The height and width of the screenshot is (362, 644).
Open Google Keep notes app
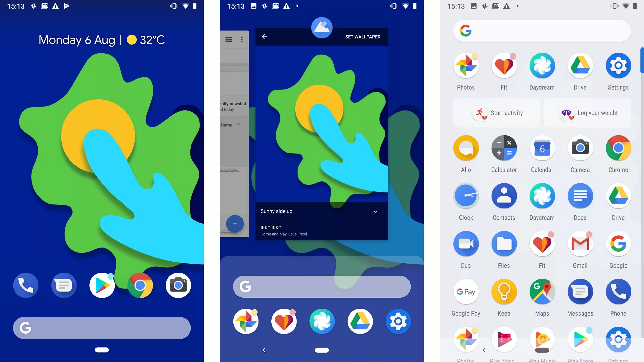click(x=504, y=292)
